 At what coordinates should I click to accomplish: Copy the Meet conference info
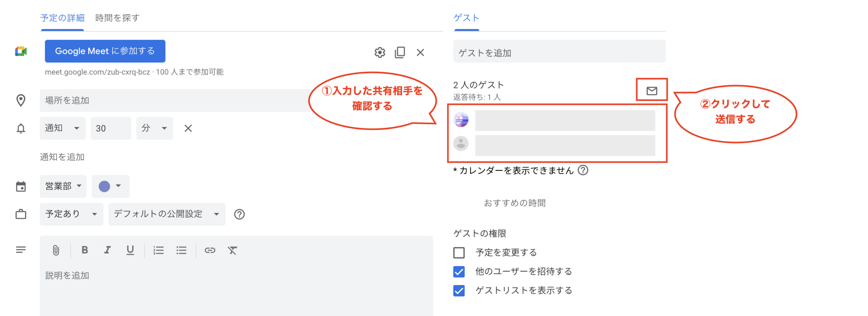coord(400,52)
